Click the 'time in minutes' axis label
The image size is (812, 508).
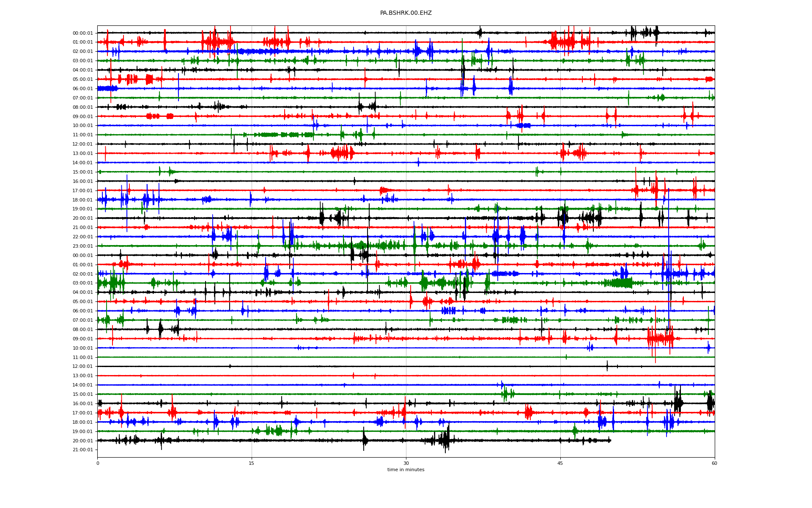coord(406,470)
